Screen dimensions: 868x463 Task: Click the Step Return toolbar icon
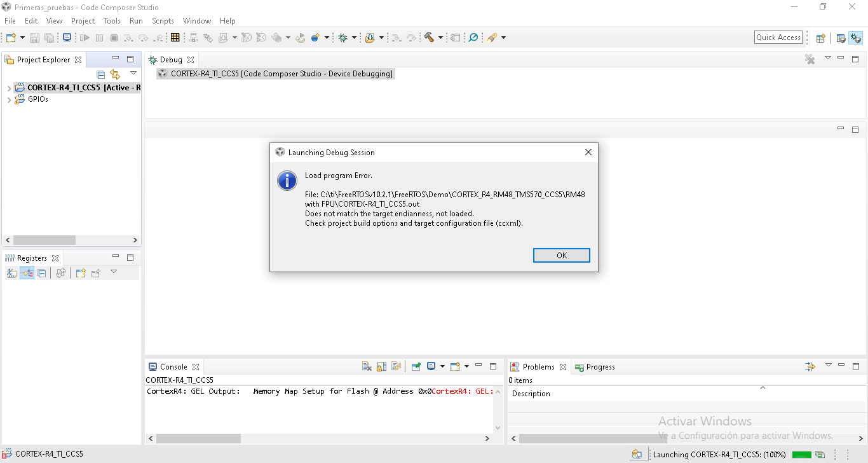pyautogui.click(x=158, y=38)
